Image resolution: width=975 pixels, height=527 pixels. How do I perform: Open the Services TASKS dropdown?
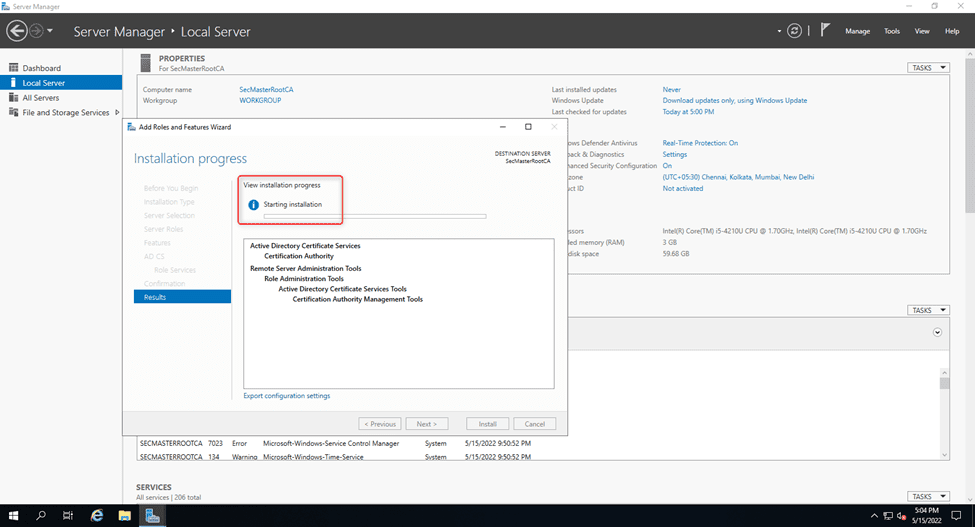point(928,496)
